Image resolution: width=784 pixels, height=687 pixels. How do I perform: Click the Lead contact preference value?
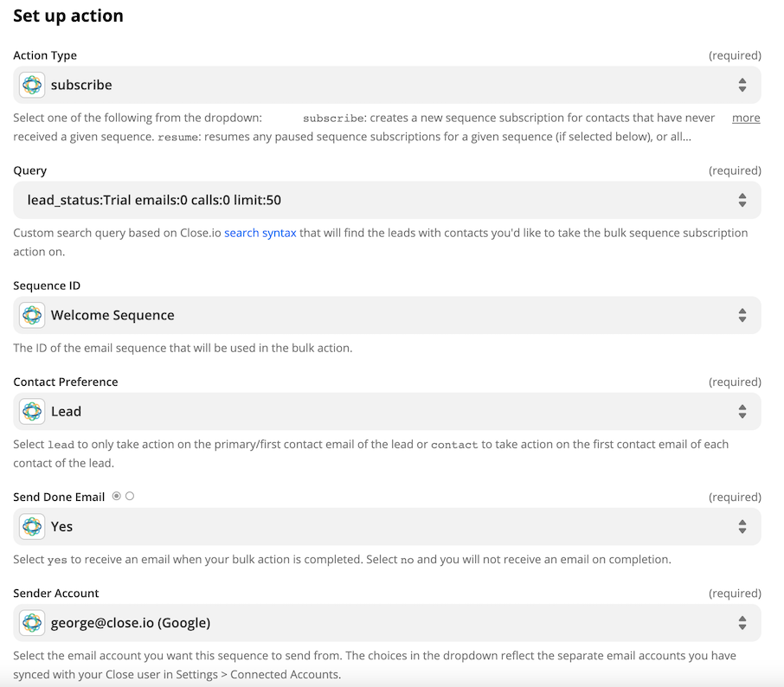pyautogui.click(x=66, y=412)
